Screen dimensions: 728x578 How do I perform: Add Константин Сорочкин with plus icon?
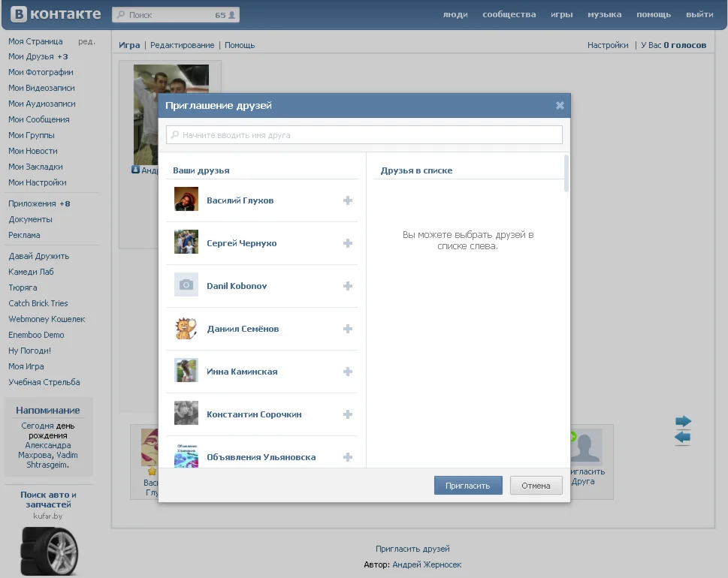tap(347, 414)
